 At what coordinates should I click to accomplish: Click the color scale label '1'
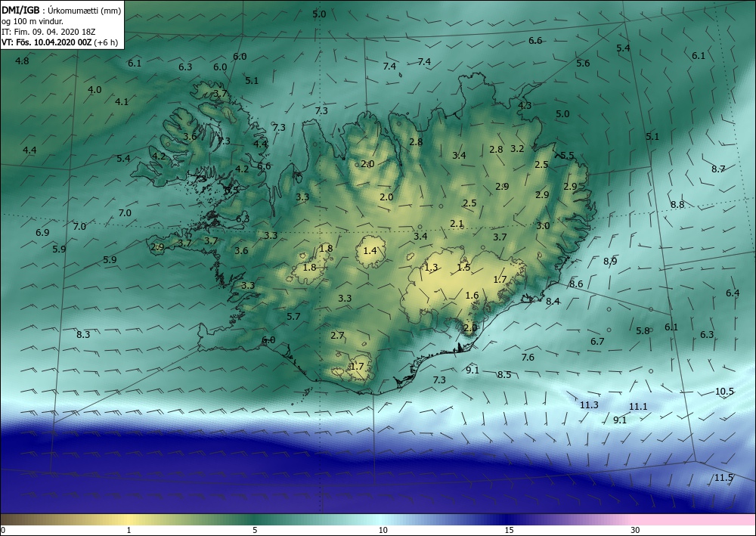(x=129, y=530)
